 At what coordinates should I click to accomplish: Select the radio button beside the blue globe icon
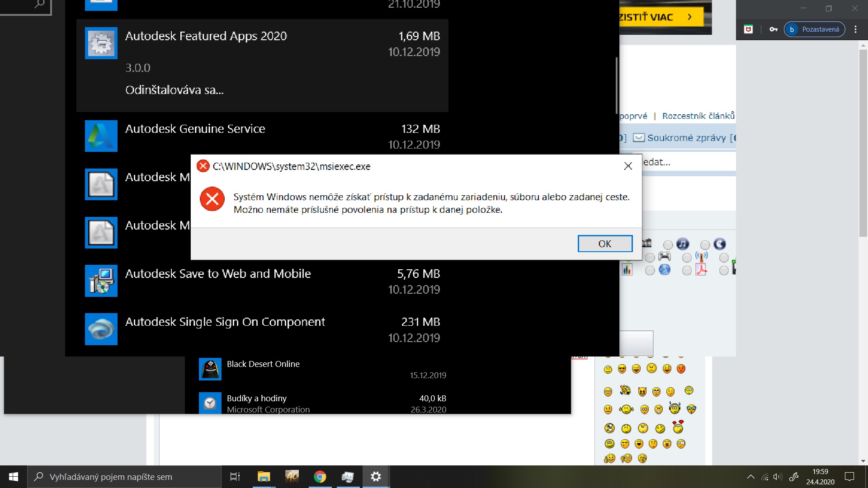click(x=650, y=271)
